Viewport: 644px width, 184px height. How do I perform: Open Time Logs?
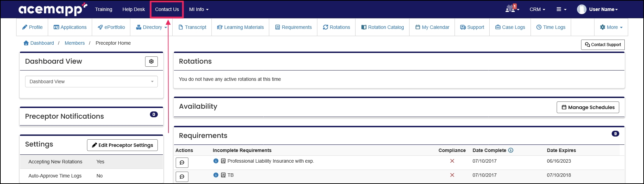(x=551, y=27)
